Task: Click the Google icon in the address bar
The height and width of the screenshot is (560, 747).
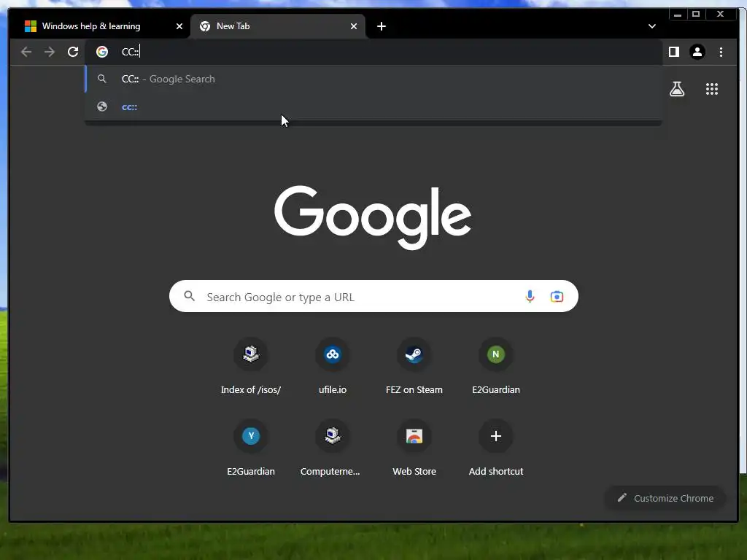Action: pyautogui.click(x=102, y=52)
